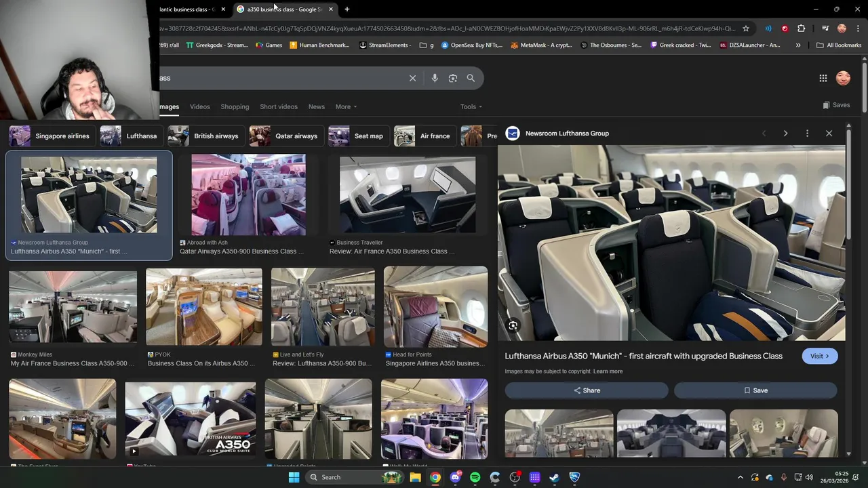Open the Human Benchmark bookmark

[319, 45]
